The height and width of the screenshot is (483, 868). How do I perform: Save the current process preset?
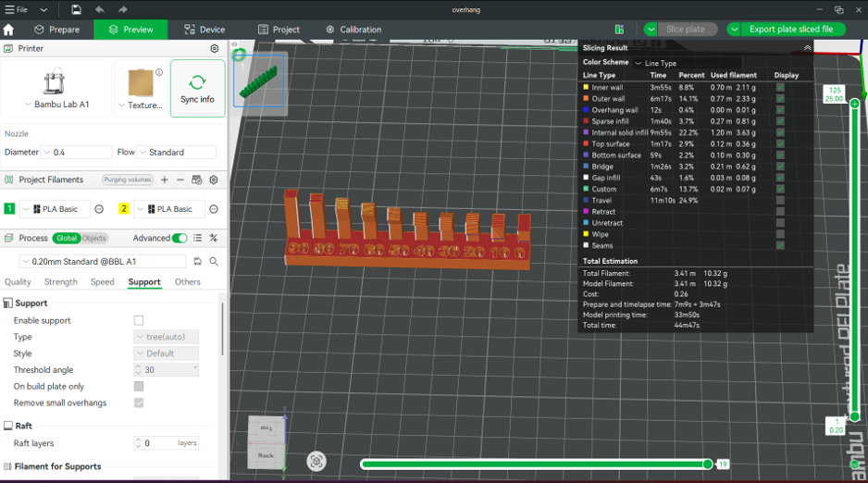[x=198, y=261]
